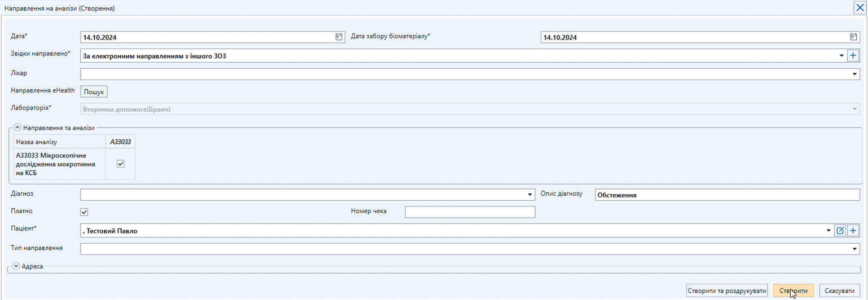Uncheck the A33033 analysis checkbox

point(120,164)
